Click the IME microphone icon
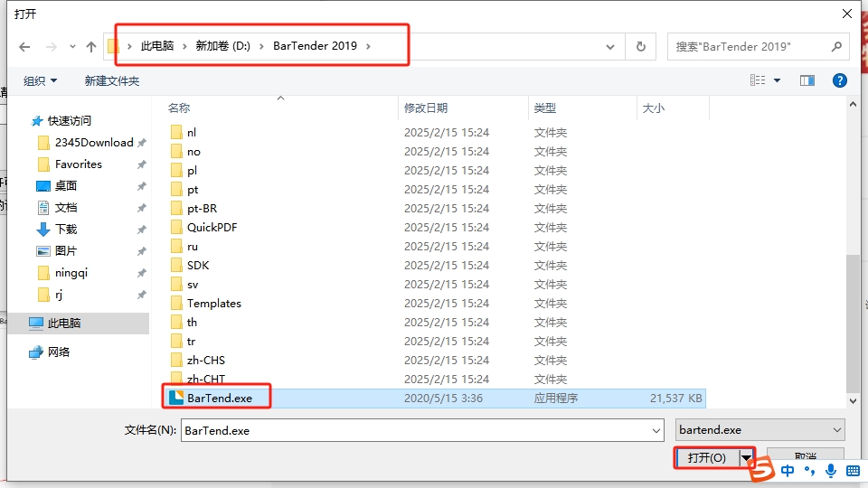Viewport: 868px width, 488px height. (x=830, y=471)
